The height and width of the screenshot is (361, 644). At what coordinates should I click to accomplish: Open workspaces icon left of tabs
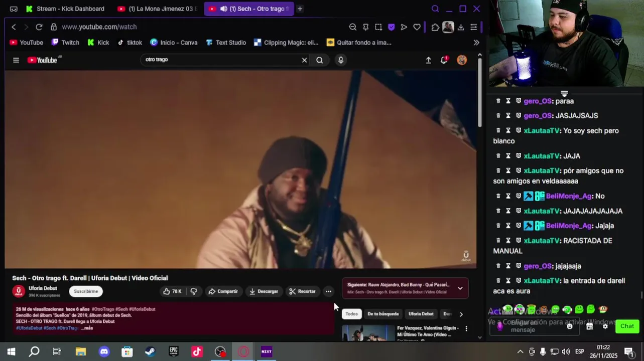[14, 9]
